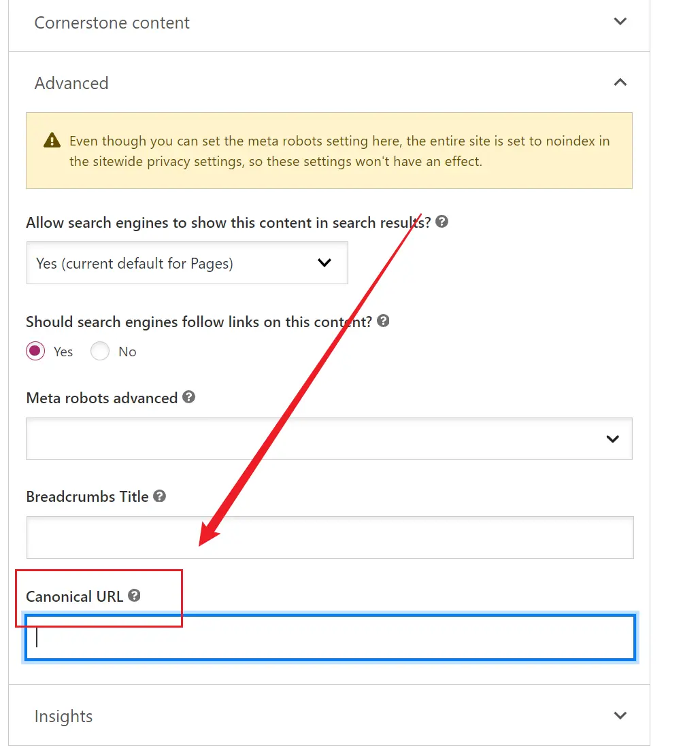Open the Meta robots advanced dropdown

click(329, 439)
